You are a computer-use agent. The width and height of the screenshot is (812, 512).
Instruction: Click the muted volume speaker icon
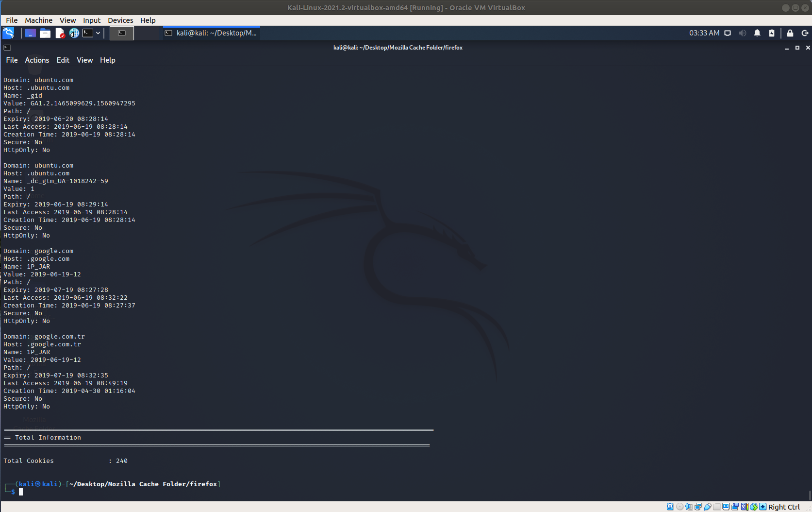pos(743,33)
